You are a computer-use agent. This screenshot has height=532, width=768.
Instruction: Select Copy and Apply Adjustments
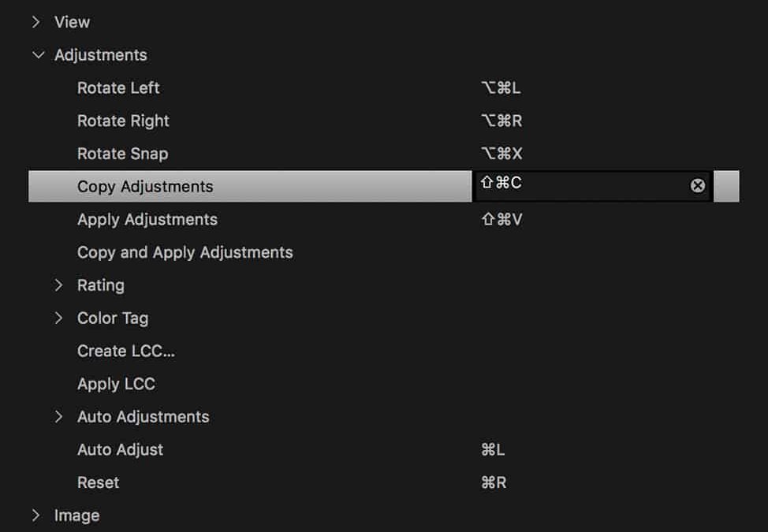[185, 253]
